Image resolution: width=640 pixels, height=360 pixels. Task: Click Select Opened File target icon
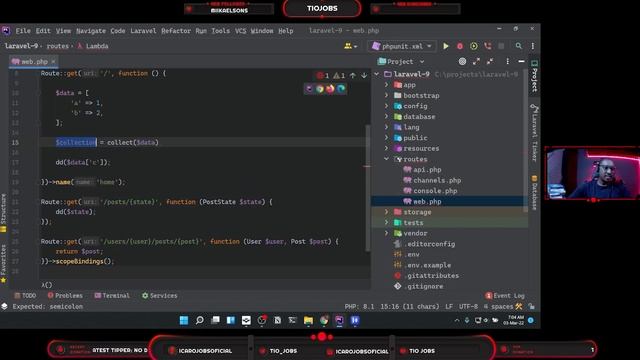point(462,61)
